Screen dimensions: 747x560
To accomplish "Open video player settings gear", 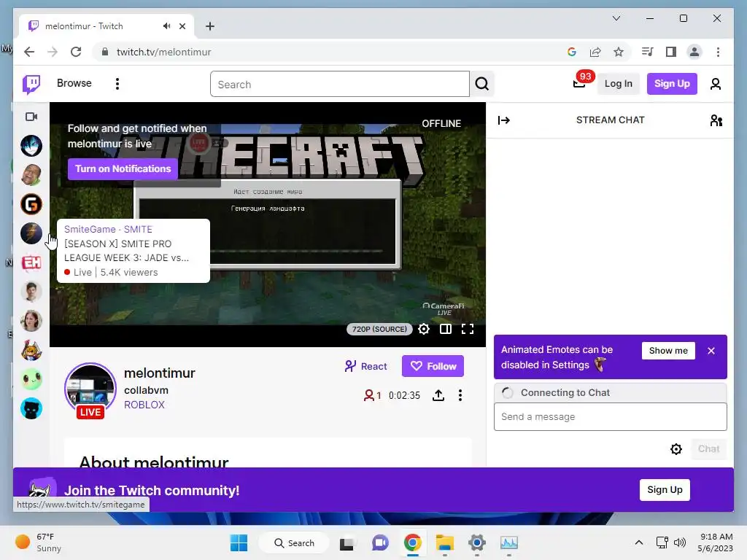I will (424, 329).
